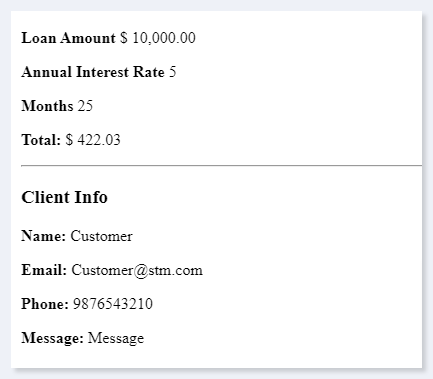This screenshot has width=433, height=379.
Task: Select the Customer name text
Action: 101,236
